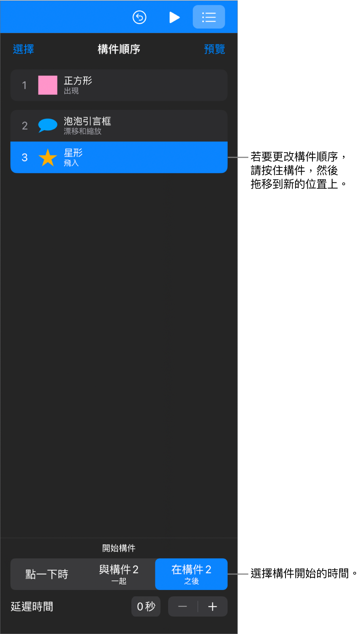Click the undo arrow icon
364x634 pixels.
[139, 17]
